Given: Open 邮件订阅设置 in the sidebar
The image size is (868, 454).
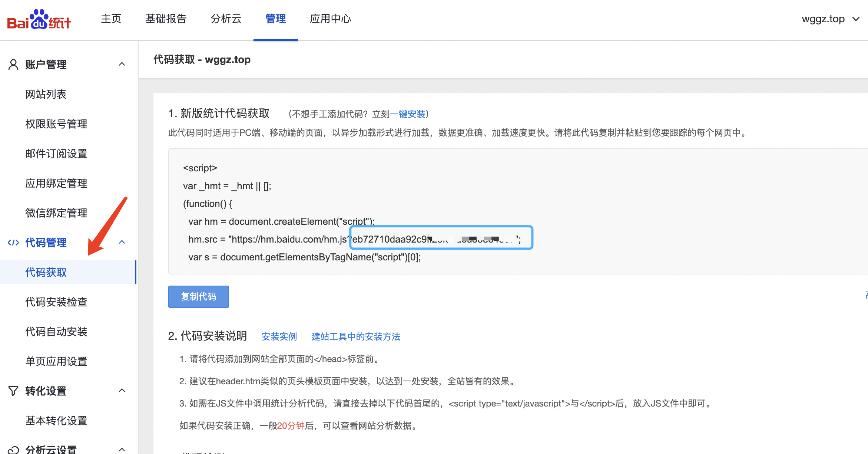Looking at the screenshot, I should point(56,154).
